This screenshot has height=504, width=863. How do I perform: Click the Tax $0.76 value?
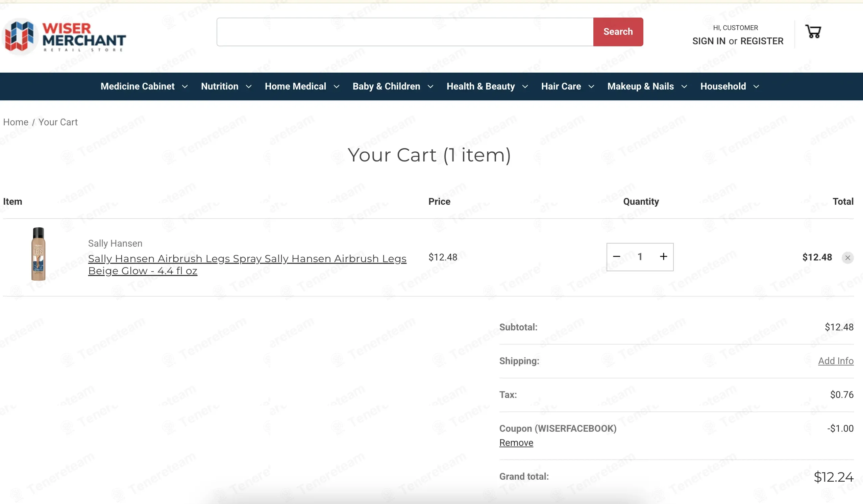pyautogui.click(x=842, y=395)
